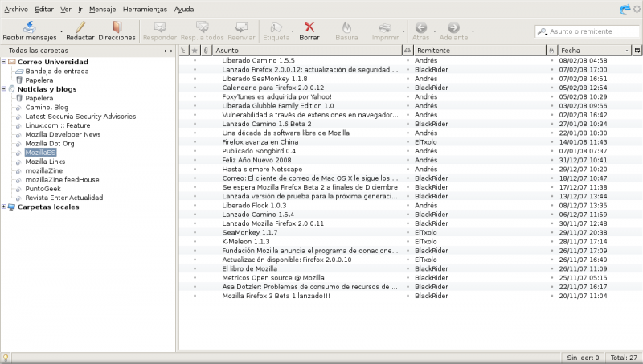Toggle read status of Liberado Camino 1.5.5
This screenshot has height=364, width=643.
point(408,60)
